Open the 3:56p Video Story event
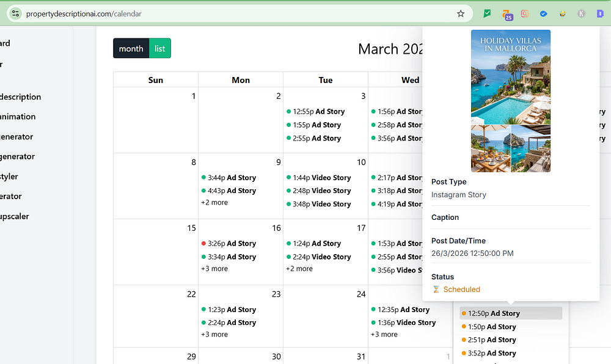 [x=397, y=270]
